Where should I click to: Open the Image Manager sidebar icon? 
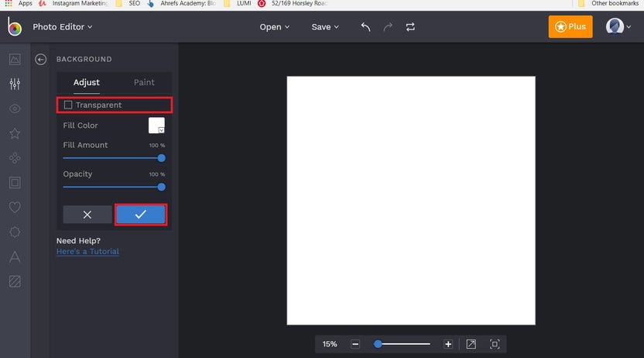15,60
